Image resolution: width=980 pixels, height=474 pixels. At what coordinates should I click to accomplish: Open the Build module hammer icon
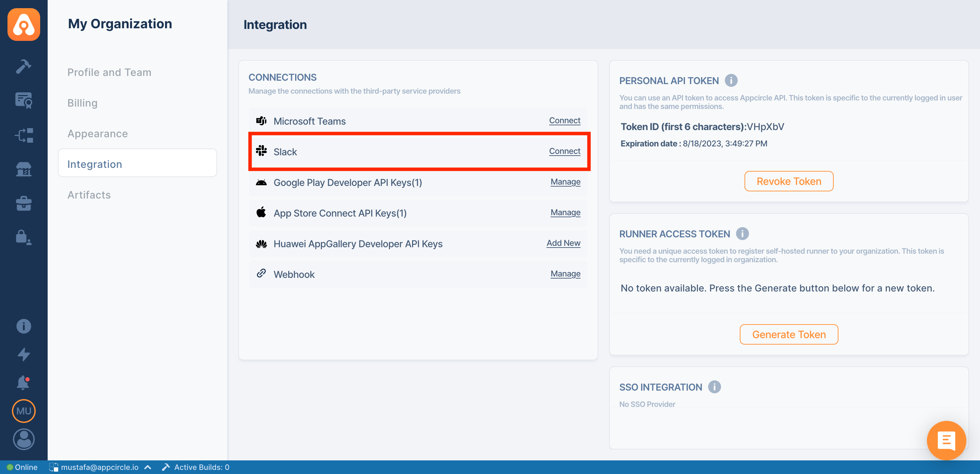23,67
